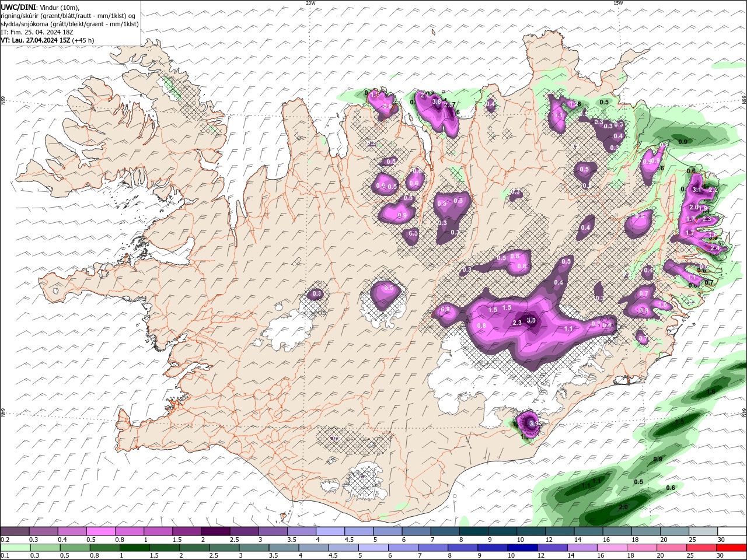Click the dark blue 10 rain legend swatch

tap(522, 548)
